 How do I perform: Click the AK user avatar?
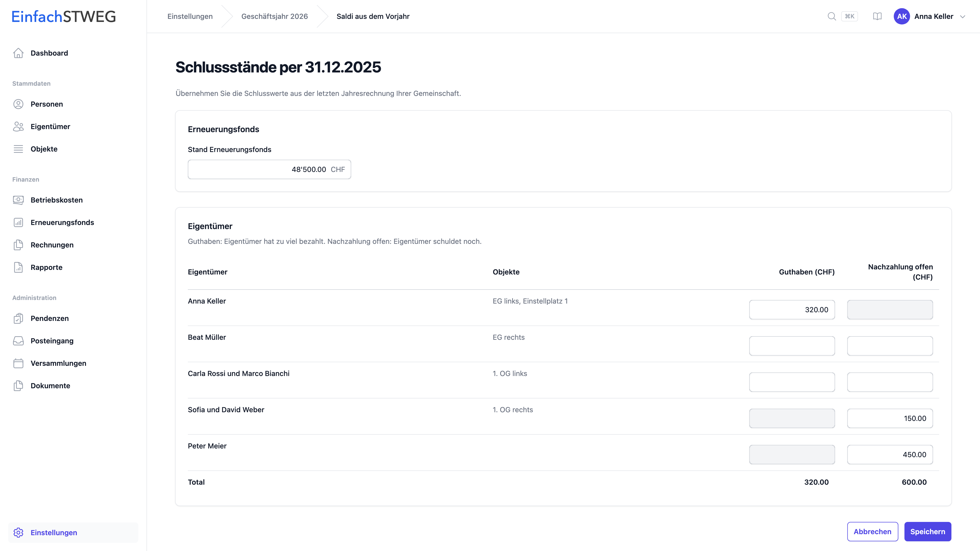point(902,16)
